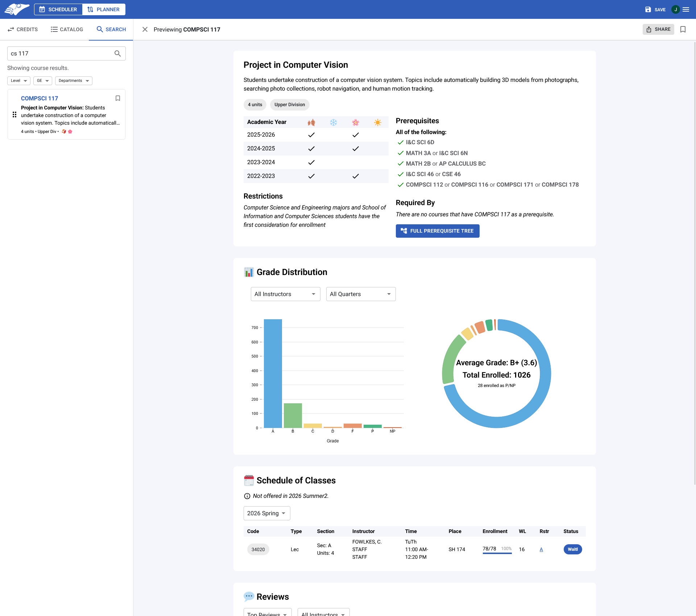Click the app logo in top-left
The height and width of the screenshot is (616, 696).
pos(17,9)
